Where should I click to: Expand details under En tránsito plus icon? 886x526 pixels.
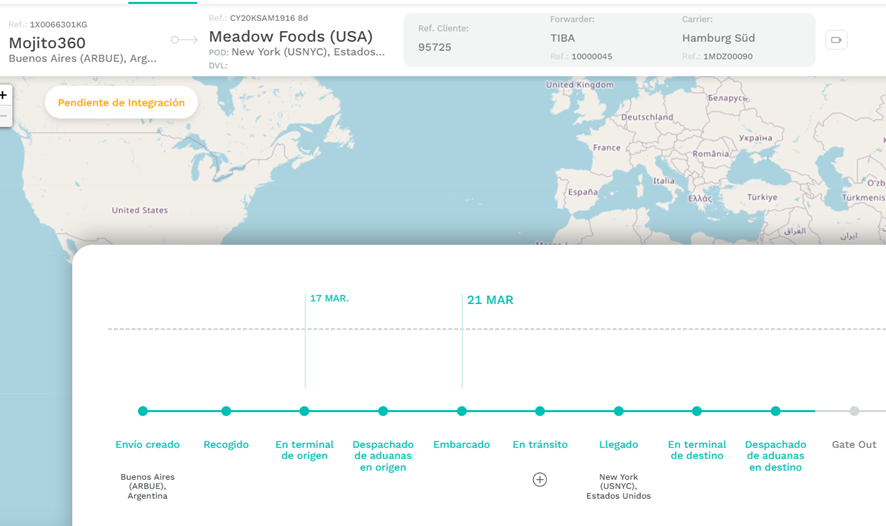[540, 480]
